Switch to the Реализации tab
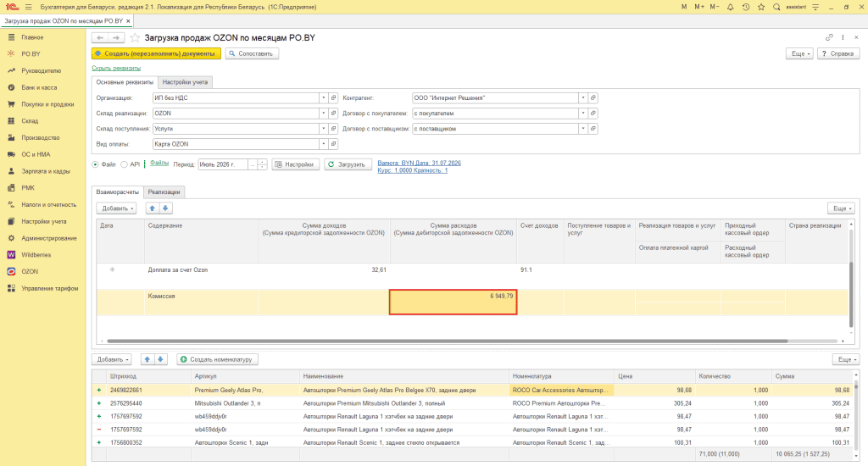Screen dimensions: 868x466 point(164,192)
